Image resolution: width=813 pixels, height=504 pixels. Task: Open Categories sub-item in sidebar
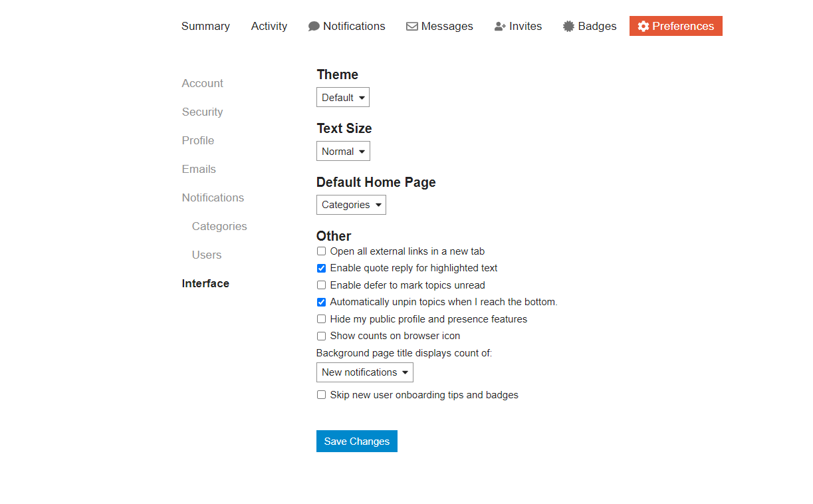tap(219, 226)
